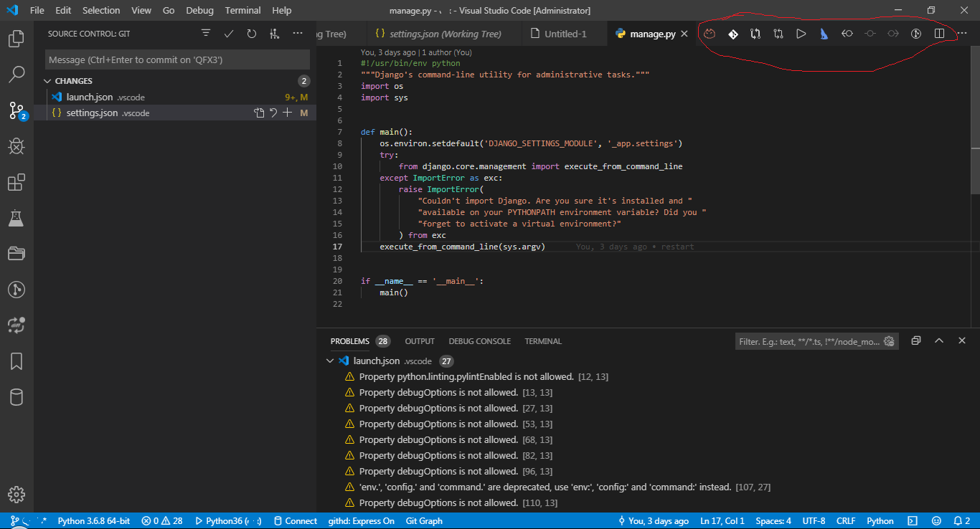Open the Project Manager folder icon

pyautogui.click(x=17, y=253)
